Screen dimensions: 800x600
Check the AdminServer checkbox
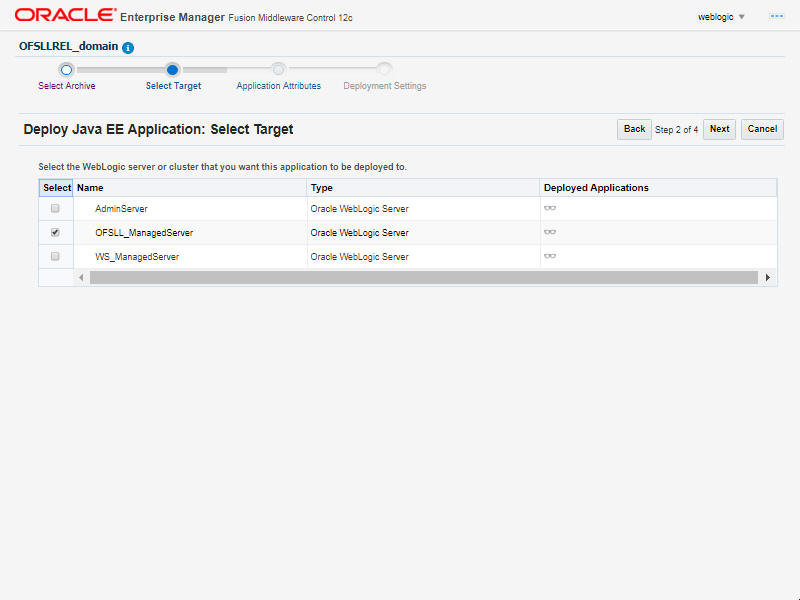(x=55, y=208)
